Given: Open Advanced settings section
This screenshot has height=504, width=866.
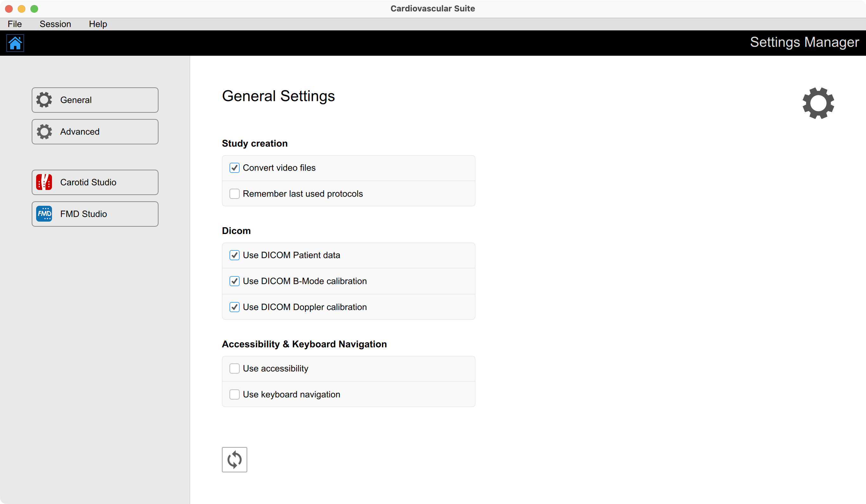Looking at the screenshot, I should 95,131.
